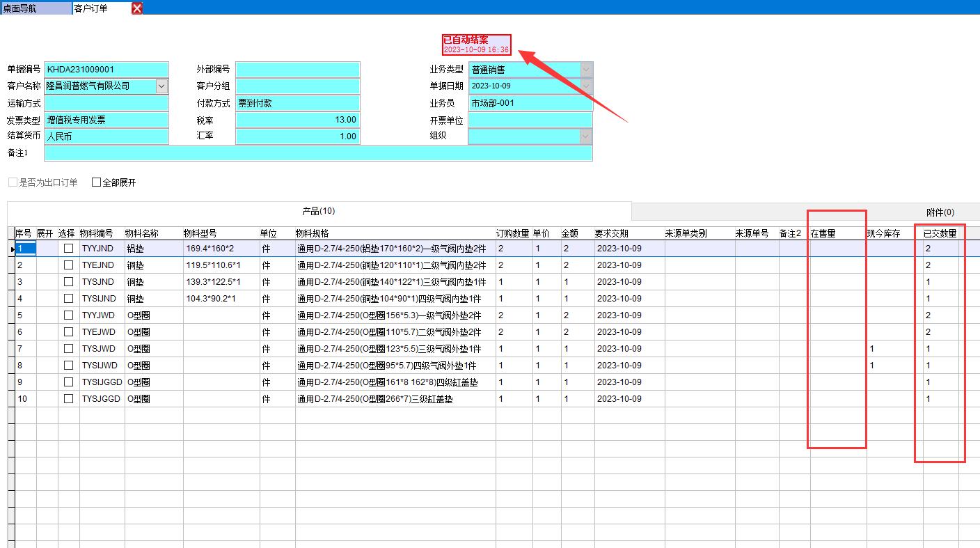Click into the 备注1 text field
Screen dimensions: 980x548
[x=318, y=153]
